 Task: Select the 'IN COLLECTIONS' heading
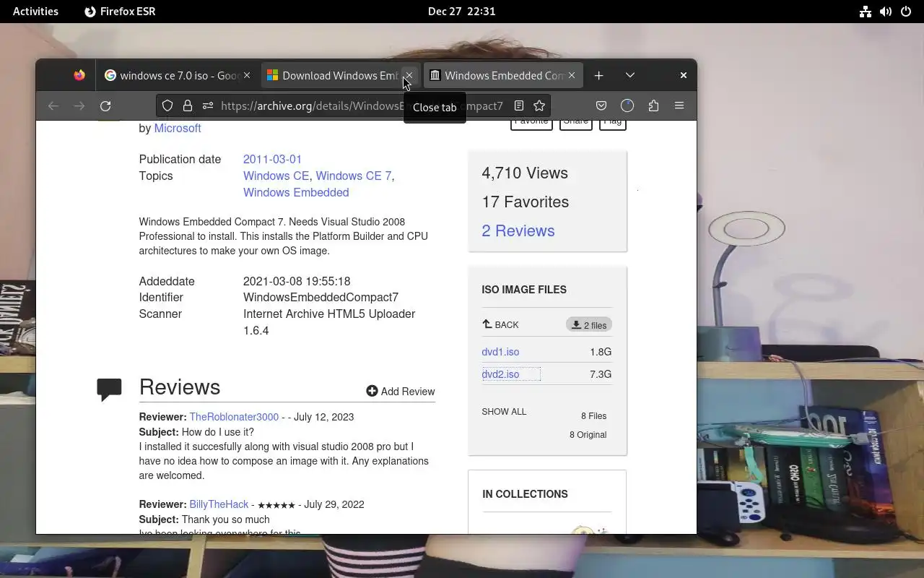pos(525,494)
